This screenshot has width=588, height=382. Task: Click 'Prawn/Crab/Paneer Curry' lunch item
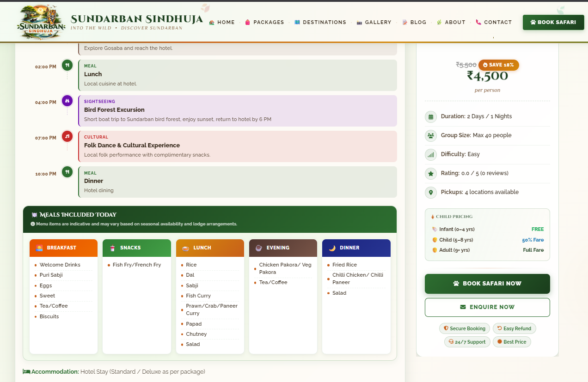212,309
